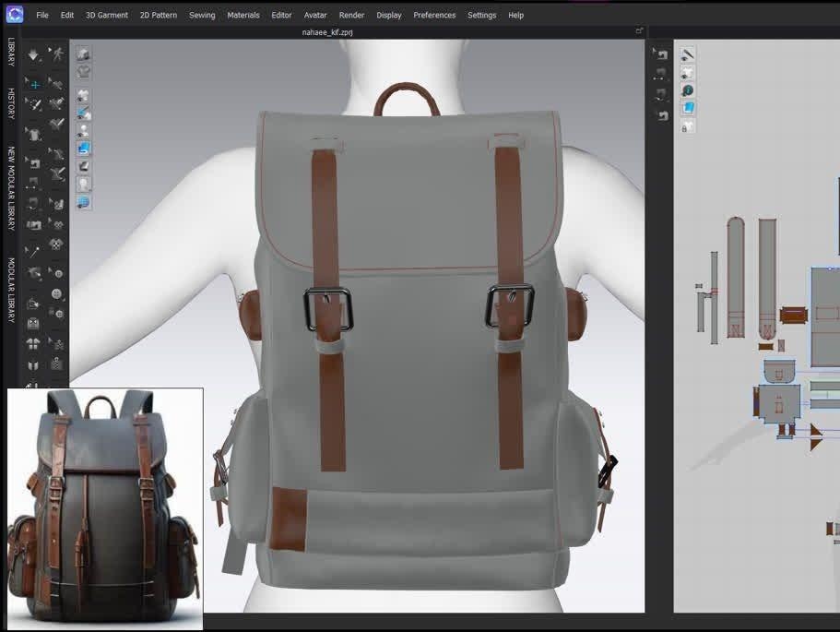Open the Materials menu

243,15
